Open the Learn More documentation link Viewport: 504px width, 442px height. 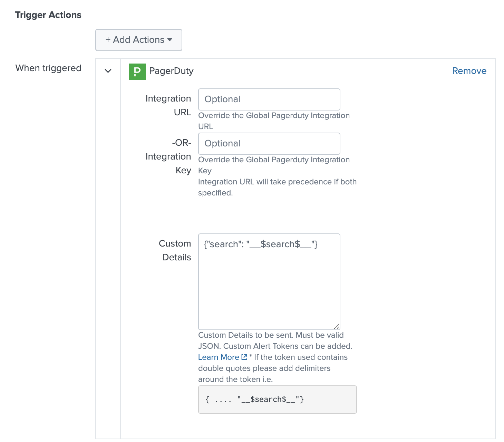219,357
